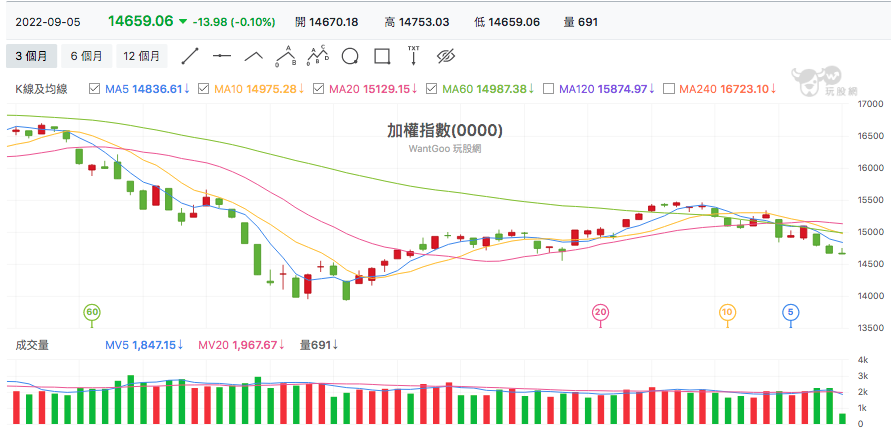This screenshot has height=432, width=891.
Task: Click the 4k volume axis label
Action: [863, 360]
